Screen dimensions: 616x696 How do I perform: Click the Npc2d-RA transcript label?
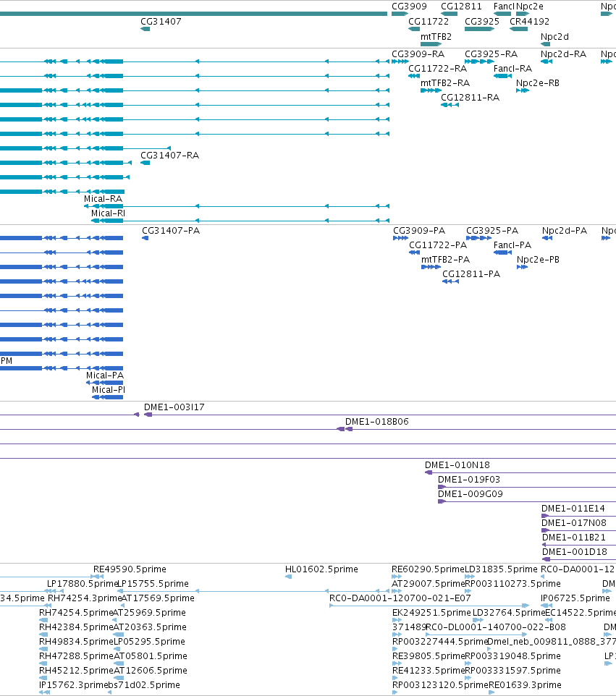pos(564,54)
